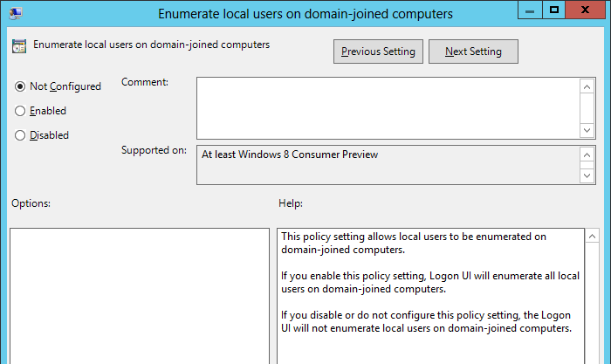Viewport: 611px width, 364px height.
Task: Pick the Disabled radio option
Action: (20, 135)
